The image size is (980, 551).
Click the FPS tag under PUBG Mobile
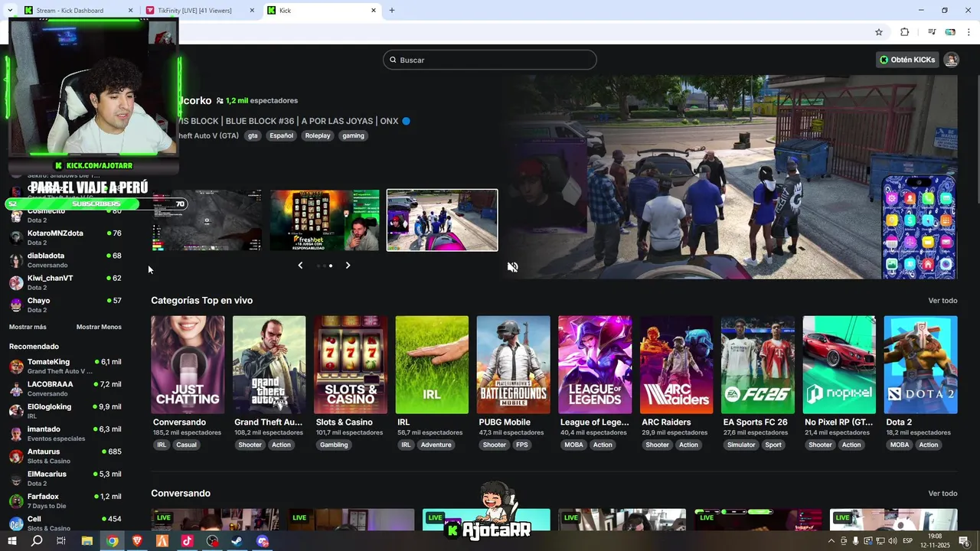point(521,445)
